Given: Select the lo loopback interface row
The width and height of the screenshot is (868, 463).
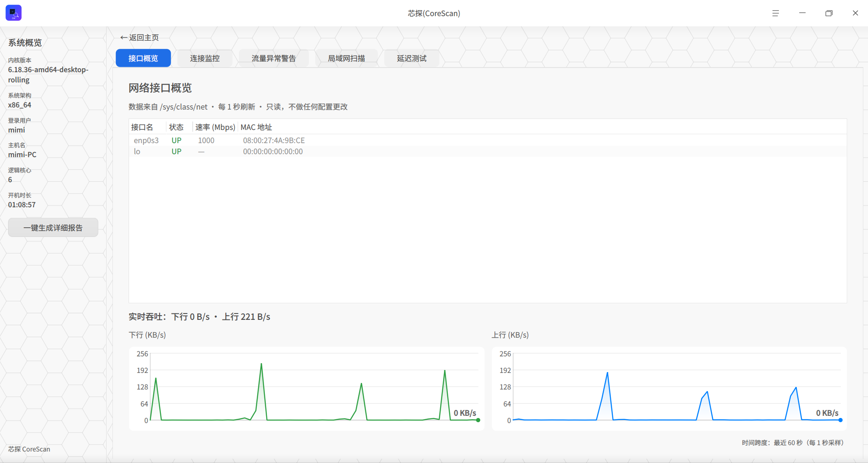Looking at the screenshot, I should coord(488,151).
